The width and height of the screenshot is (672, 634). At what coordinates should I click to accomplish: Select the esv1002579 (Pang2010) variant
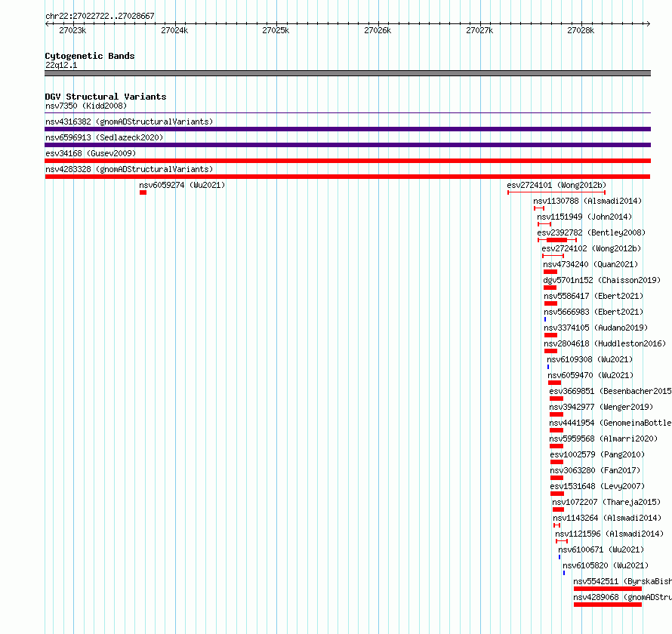556,462
